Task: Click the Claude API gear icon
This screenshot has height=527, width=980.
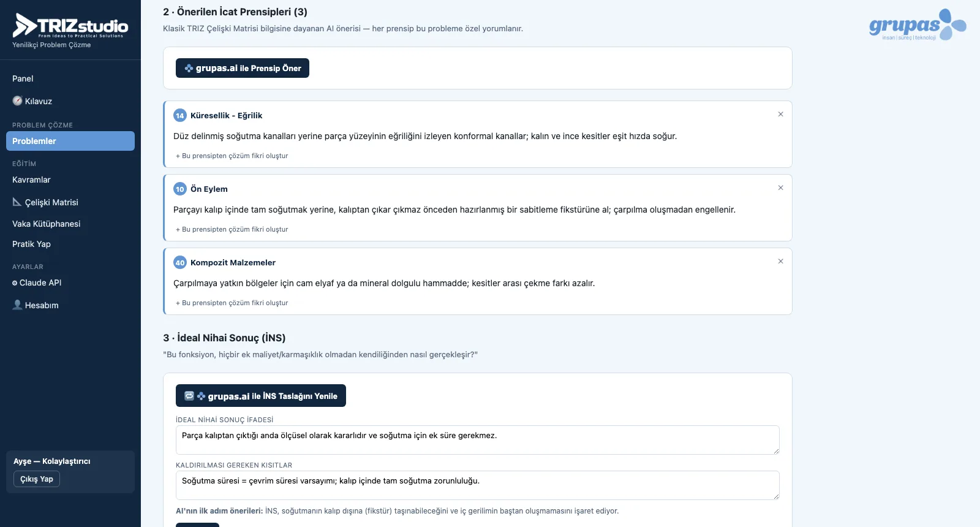Action: pos(15,283)
